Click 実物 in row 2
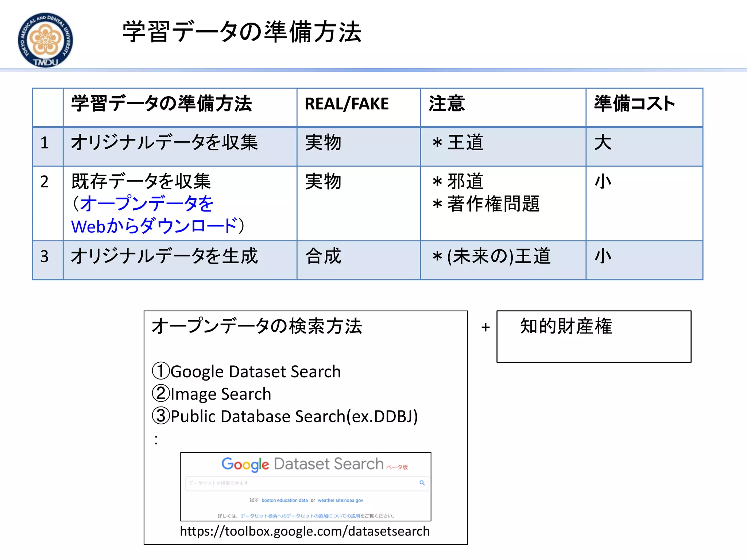 point(323,182)
